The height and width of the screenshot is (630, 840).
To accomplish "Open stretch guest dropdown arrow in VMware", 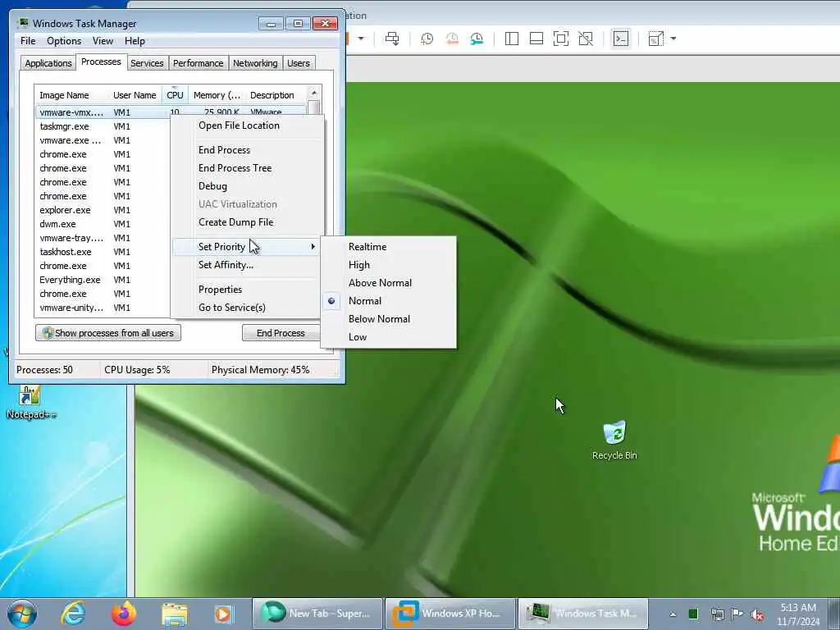I will (x=673, y=39).
